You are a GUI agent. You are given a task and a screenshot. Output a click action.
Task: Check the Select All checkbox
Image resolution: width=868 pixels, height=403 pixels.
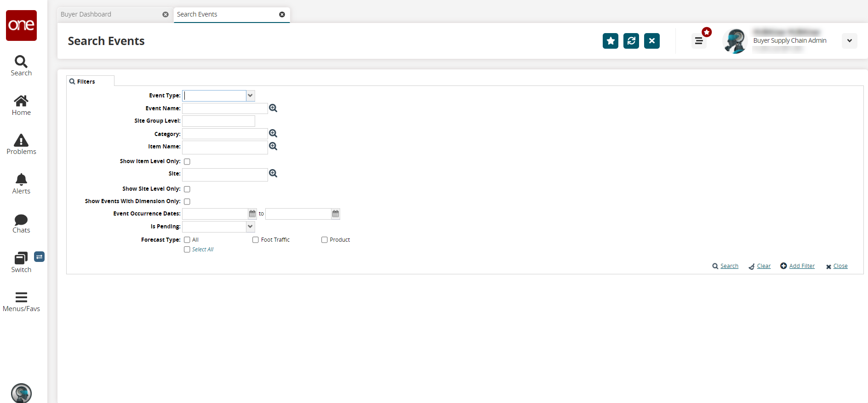point(187,250)
